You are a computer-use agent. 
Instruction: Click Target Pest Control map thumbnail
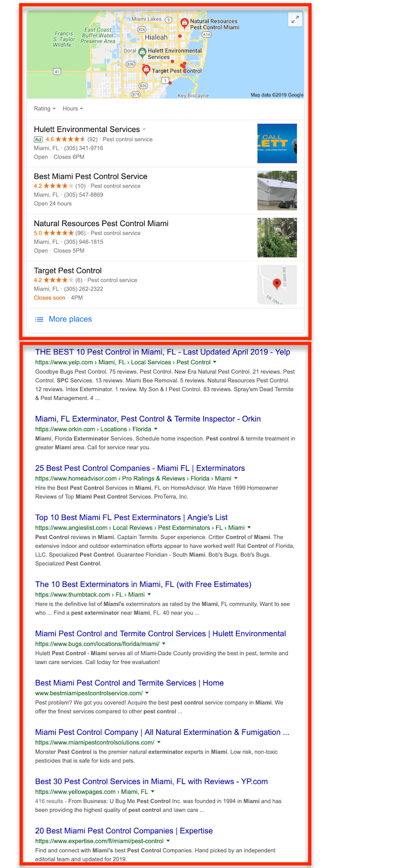tap(277, 285)
